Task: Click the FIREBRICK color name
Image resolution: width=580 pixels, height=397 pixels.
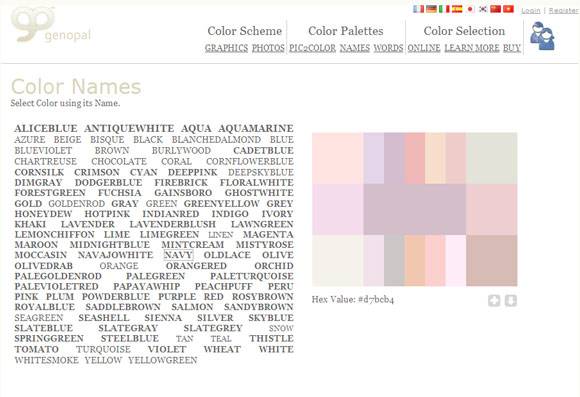Action: [x=181, y=183]
